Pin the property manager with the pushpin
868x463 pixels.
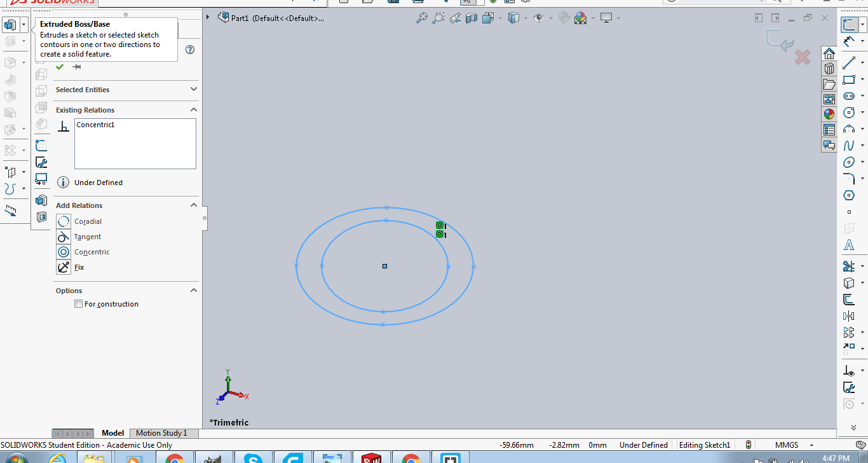[x=76, y=67]
